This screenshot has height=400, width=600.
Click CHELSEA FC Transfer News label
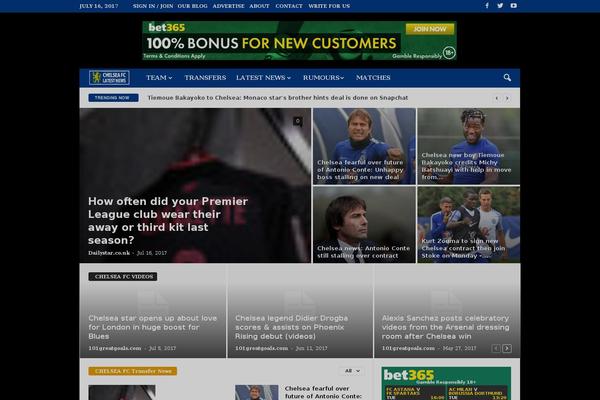click(132, 371)
